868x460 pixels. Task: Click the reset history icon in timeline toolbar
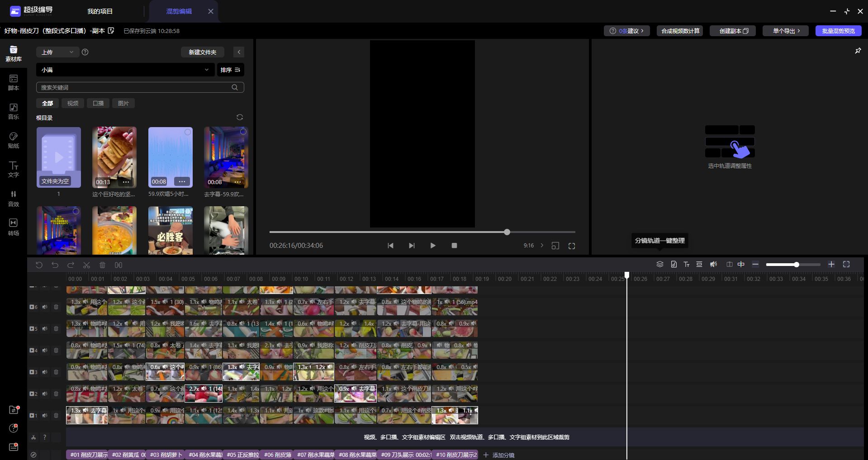[x=39, y=265]
